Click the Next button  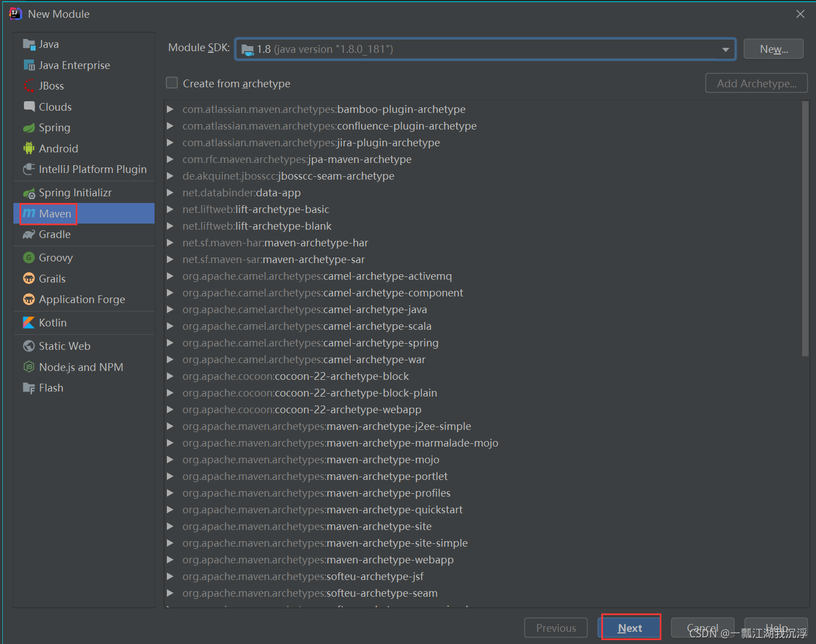pos(630,628)
